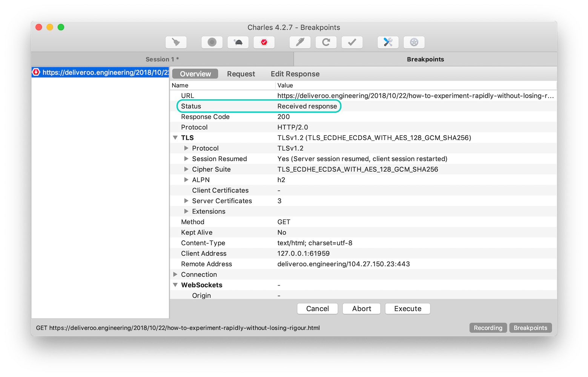This screenshot has height=377, width=588.
Task: Select the URL row
Action: pyautogui.click(x=363, y=96)
